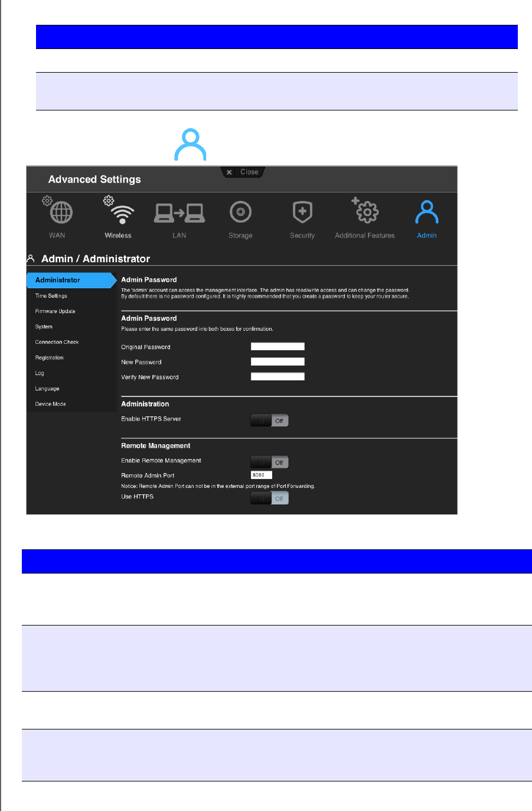Click the Administration section heading

tap(145, 404)
